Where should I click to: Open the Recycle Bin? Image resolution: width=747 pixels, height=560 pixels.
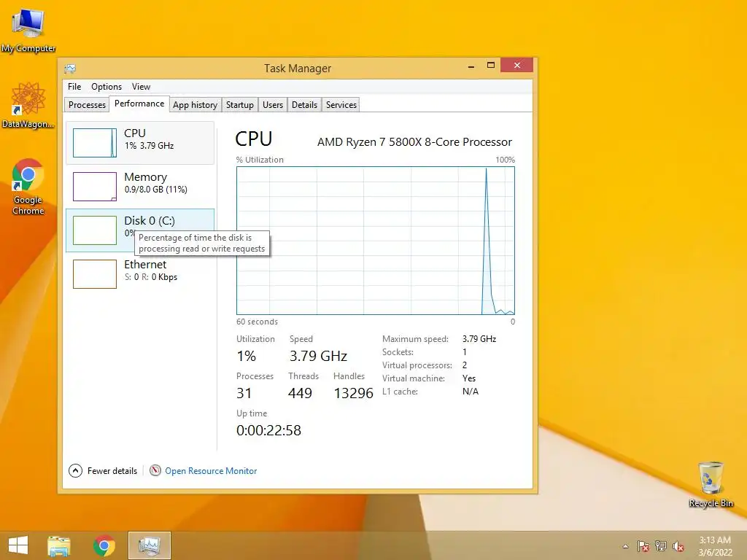[x=711, y=484]
